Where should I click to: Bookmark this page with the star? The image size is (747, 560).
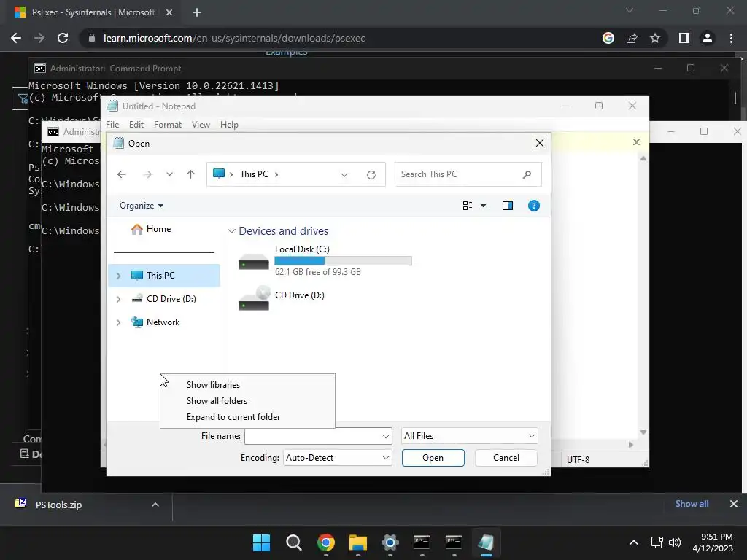tap(655, 38)
